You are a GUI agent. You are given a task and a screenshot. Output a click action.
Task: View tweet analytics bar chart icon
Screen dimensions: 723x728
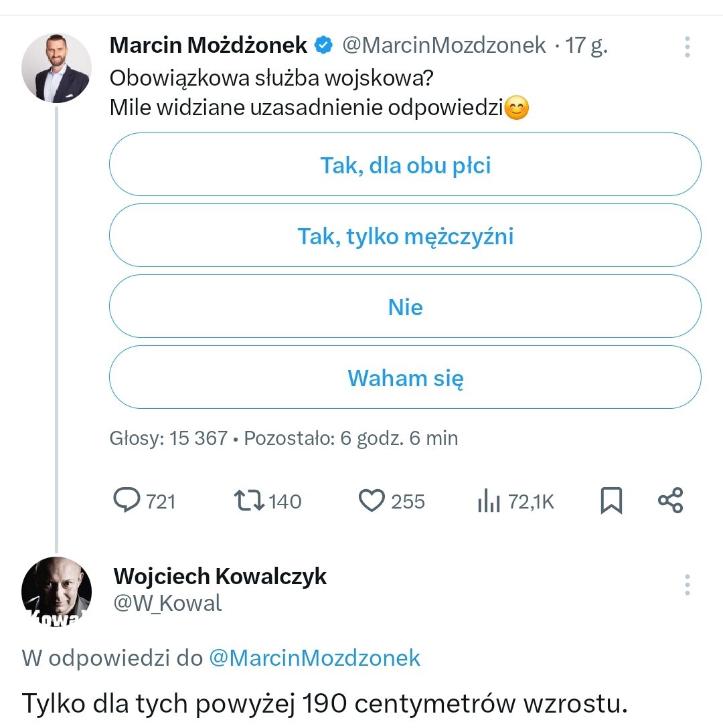pyautogui.click(x=489, y=501)
